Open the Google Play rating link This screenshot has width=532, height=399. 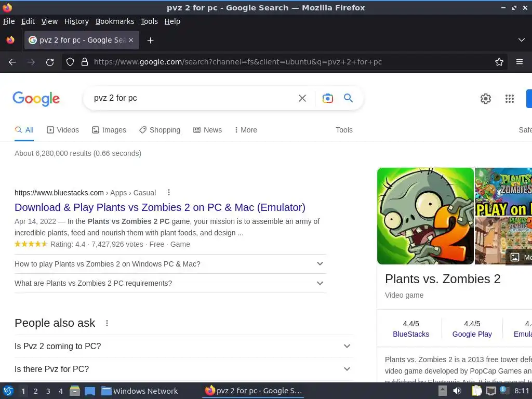coord(472,334)
